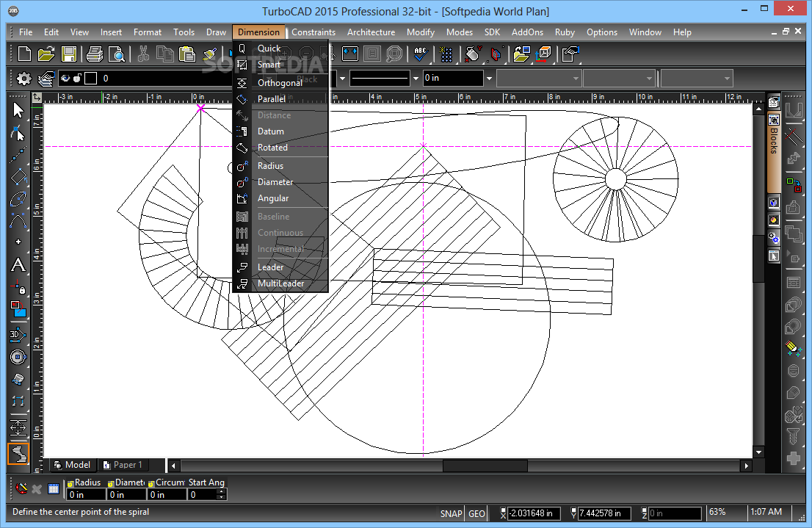Toggle SNAP mode in the status bar
Screen dimensions: 812x528
coord(451,513)
